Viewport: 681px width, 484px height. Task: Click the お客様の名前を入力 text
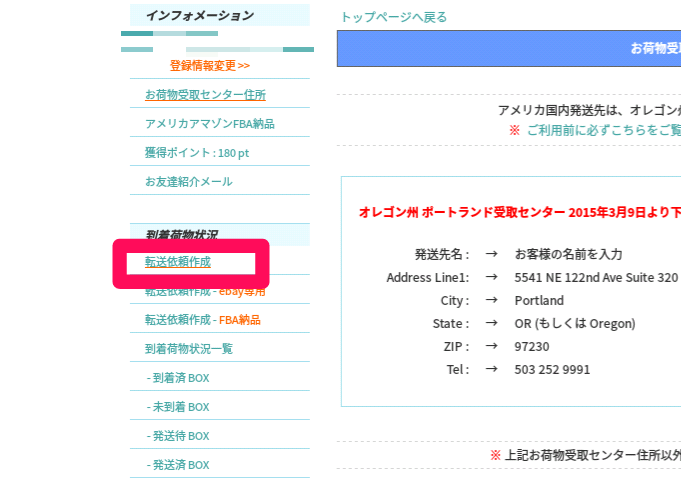click(x=569, y=254)
